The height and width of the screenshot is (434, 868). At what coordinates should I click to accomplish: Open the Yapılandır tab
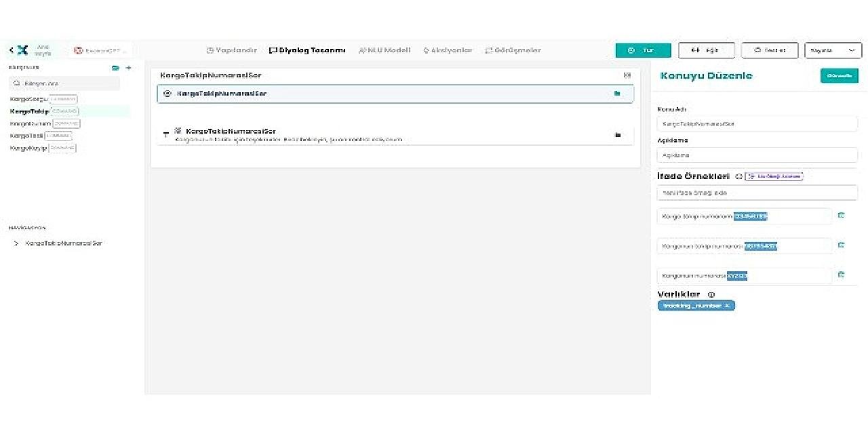tap(232, 50)
